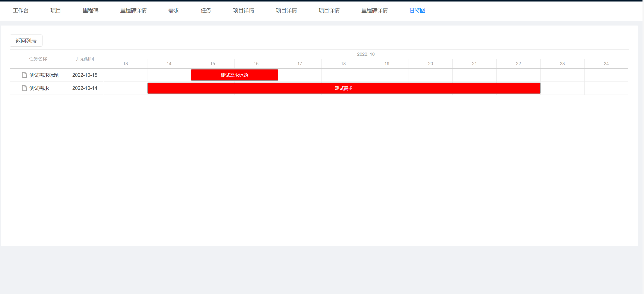Click day 13 in timeline scale

point(126,64)
